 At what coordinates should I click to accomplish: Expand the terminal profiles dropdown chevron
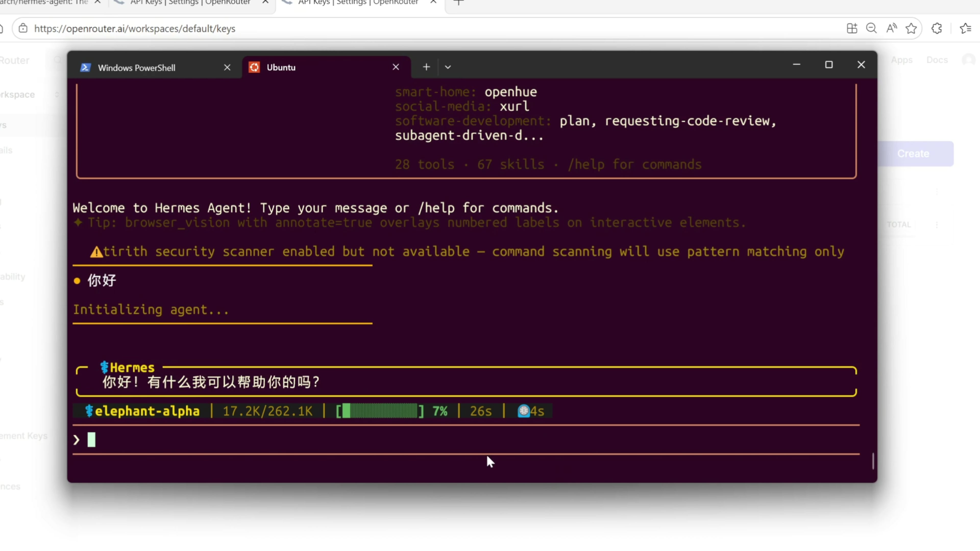click(448, 67)
